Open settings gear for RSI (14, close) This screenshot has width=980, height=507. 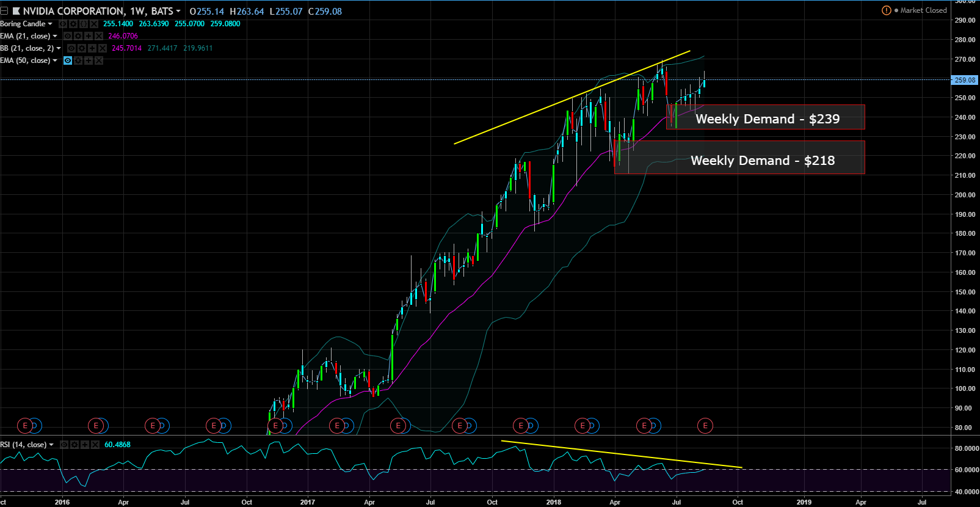(x=74, y=445)
